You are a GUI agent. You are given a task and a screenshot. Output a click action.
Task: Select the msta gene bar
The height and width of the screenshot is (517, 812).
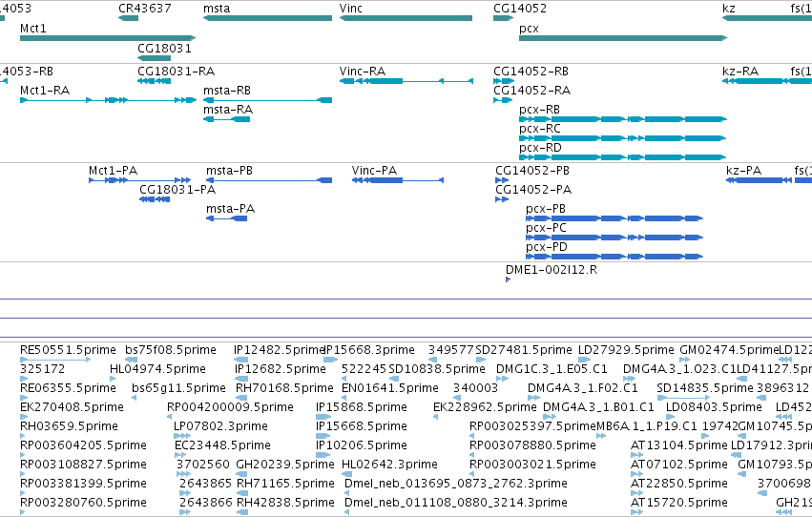267,18
